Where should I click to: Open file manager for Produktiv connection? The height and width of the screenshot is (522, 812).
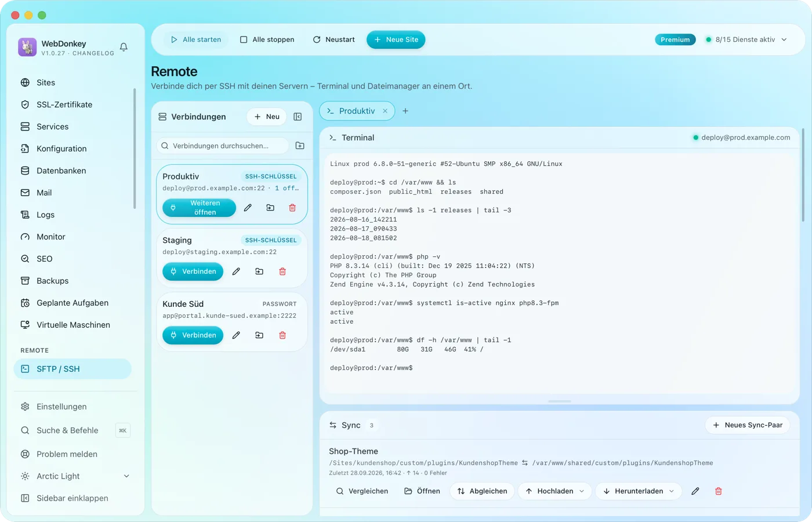pyautogui.click(x=270, y=208)
